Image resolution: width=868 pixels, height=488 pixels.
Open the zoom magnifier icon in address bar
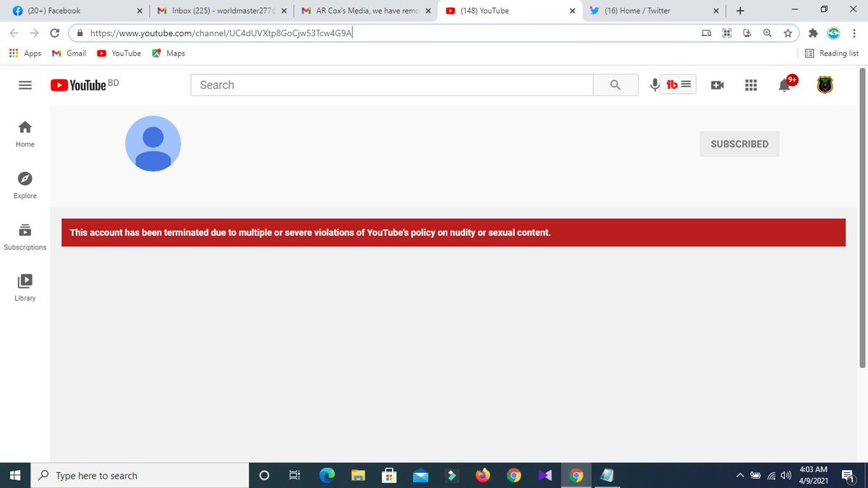click(x=767, y=33)
